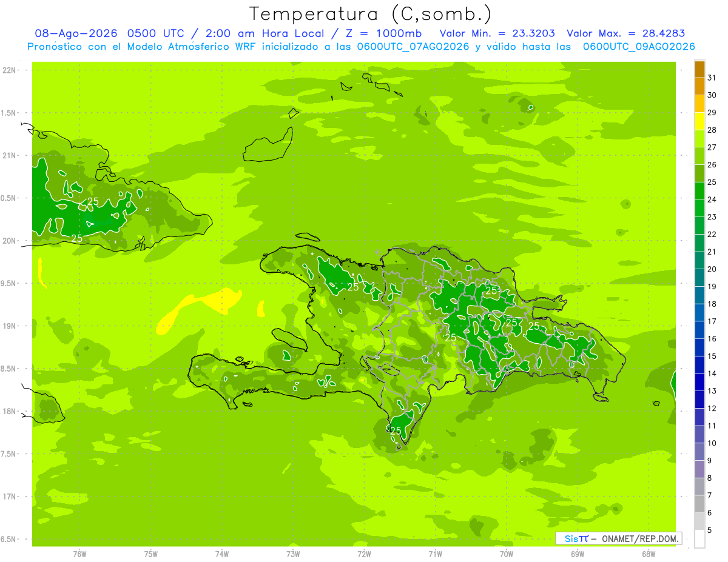This screenshot has width=728, height=562.
Task: Click the "75W" longitude axis label
Action: coord(151,554)
